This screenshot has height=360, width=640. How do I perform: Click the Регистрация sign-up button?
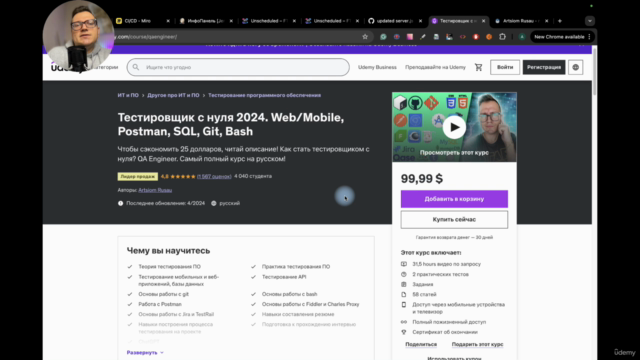[x=544, y=67]
